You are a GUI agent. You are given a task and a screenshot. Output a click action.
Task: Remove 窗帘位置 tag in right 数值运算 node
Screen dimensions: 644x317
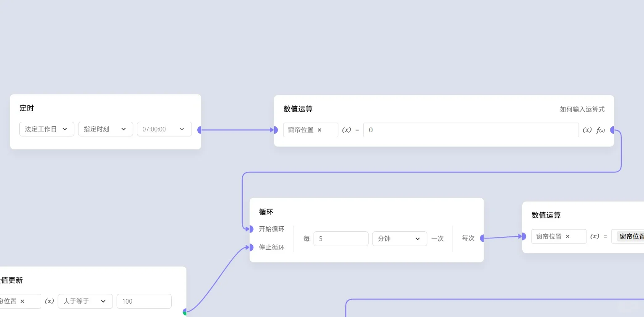click(567, 236)
